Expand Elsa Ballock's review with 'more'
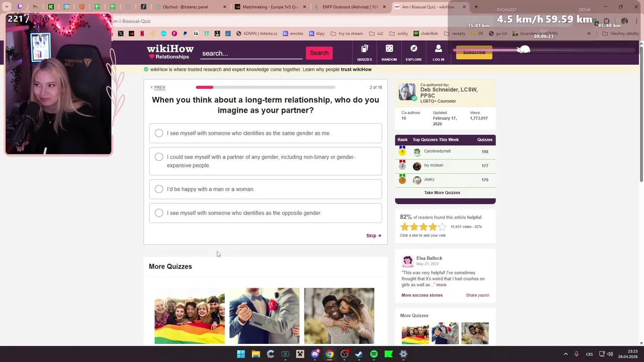This screenshot has height=362, width=644. tap(441, 285)
